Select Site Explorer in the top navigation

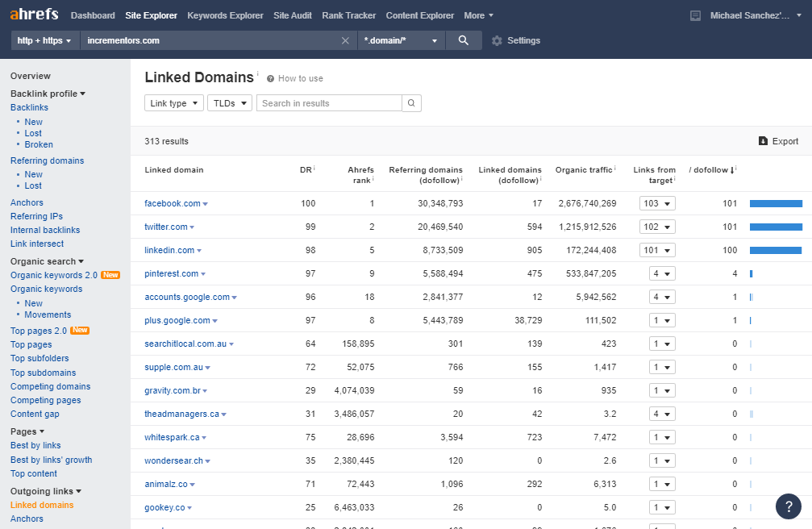tap(152, 15)
